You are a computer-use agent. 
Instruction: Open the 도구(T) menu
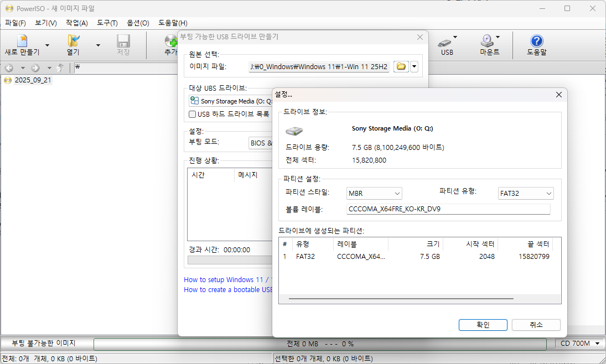107,23
